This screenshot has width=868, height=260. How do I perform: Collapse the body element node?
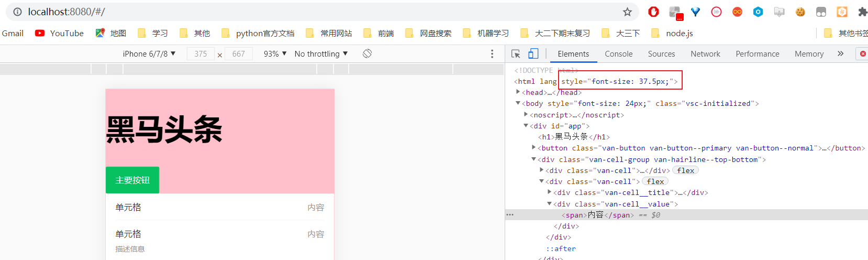(518, 103)
